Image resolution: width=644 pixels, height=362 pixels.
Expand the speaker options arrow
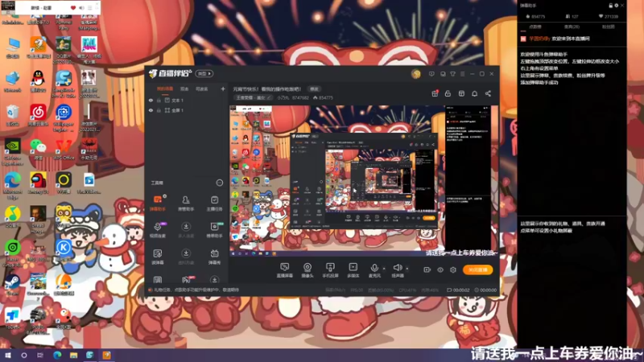(x=407, y=269)
